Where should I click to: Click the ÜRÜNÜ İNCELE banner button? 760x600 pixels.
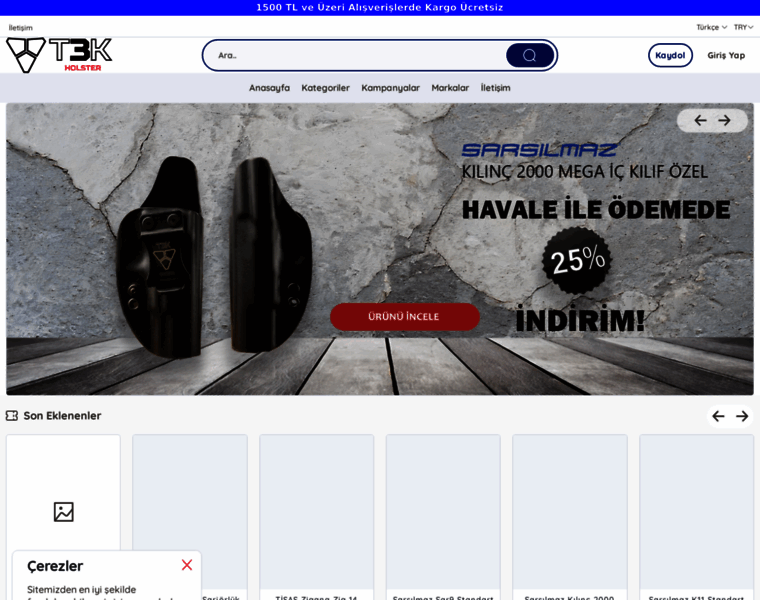tap(405, 316)
